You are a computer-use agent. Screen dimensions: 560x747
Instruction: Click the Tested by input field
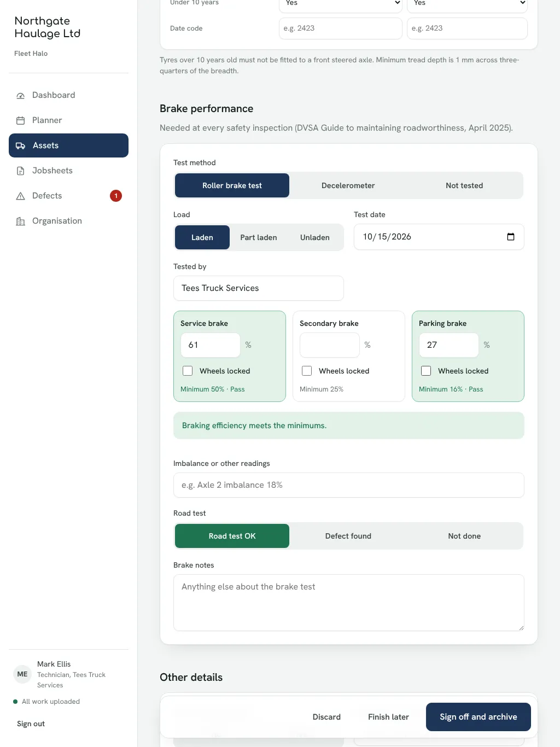click(259, 288)
